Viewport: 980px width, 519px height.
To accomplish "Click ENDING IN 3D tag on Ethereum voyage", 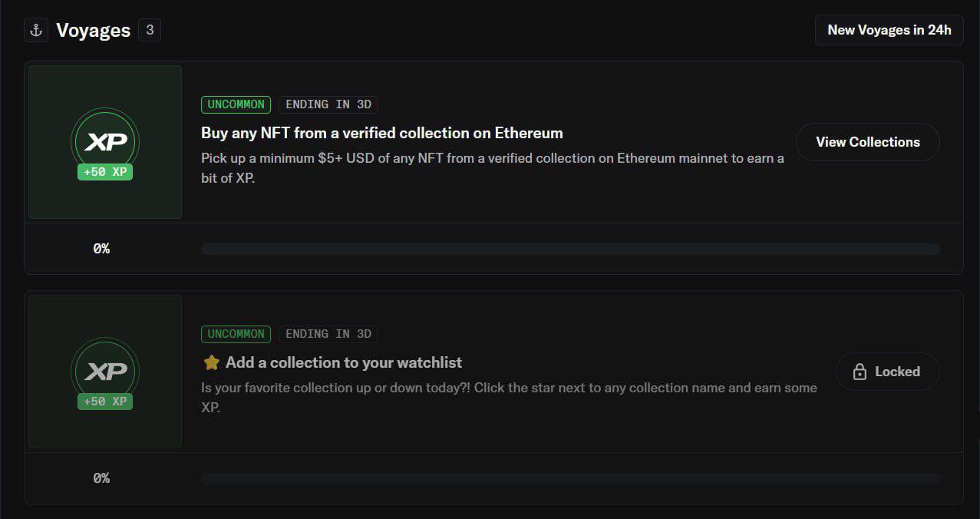I will (x=328, y=104).
